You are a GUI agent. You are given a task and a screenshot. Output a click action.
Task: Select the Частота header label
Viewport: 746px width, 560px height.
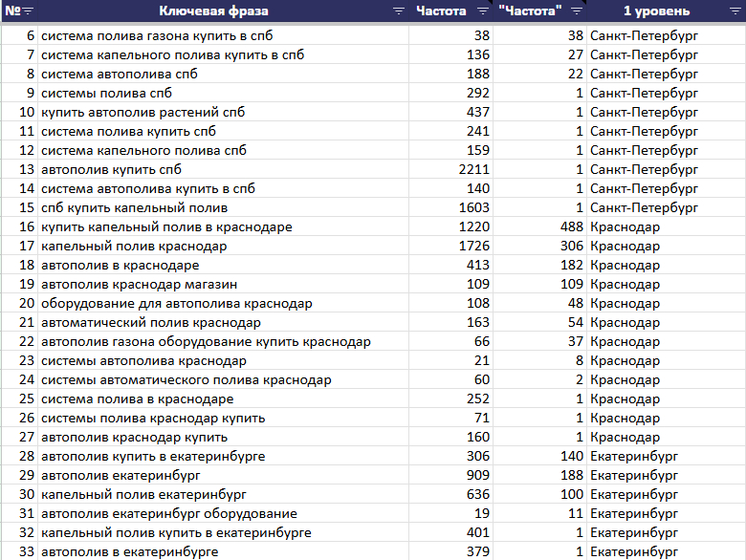coord(441,11)
